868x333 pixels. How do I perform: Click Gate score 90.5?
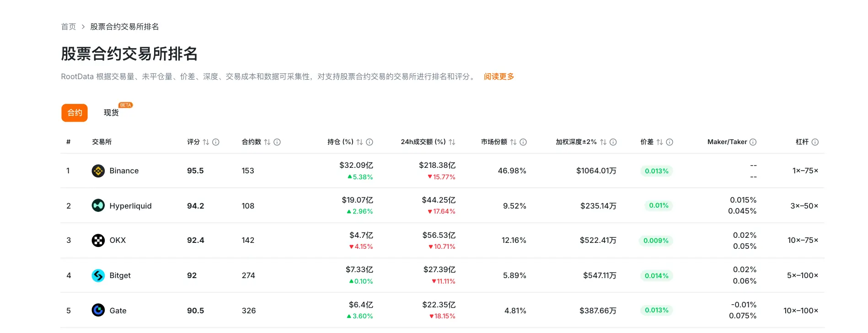point(195,311)
